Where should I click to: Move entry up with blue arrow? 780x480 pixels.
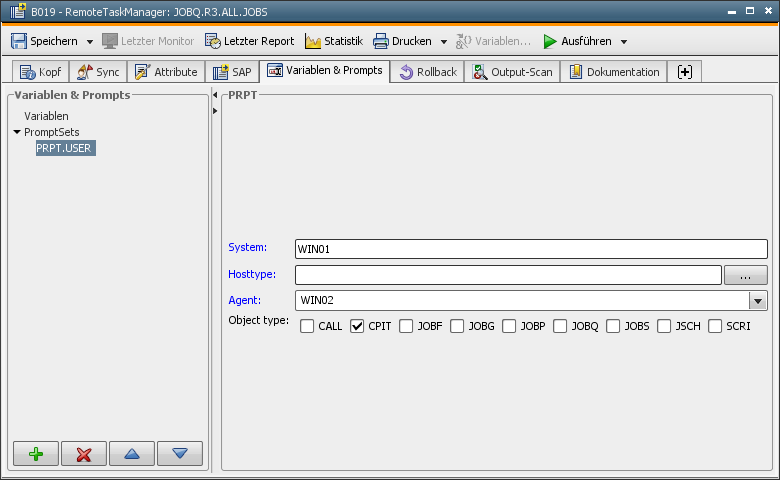(132, 454)
